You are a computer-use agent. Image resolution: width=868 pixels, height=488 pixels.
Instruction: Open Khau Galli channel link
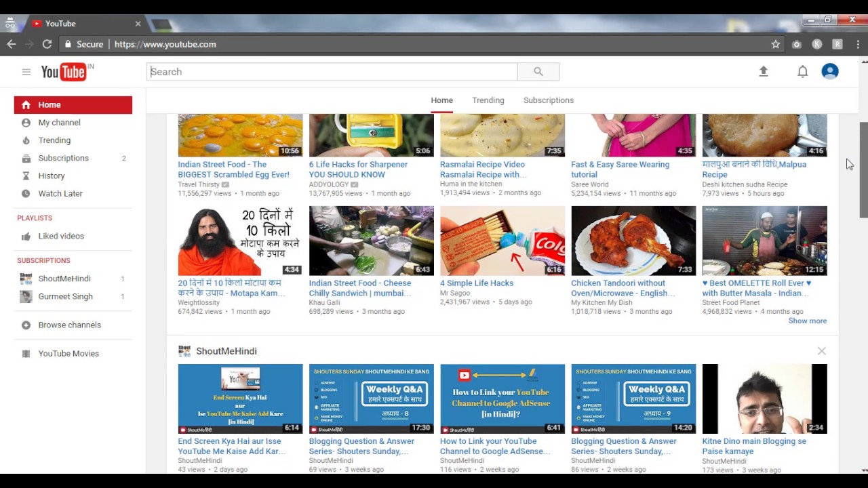(x=325, y=303)
